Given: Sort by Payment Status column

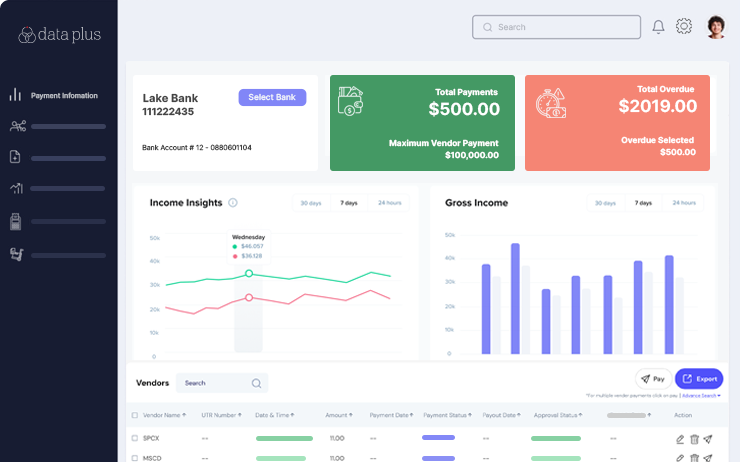Looking at the screenshot, I should (x=447, y=415).
